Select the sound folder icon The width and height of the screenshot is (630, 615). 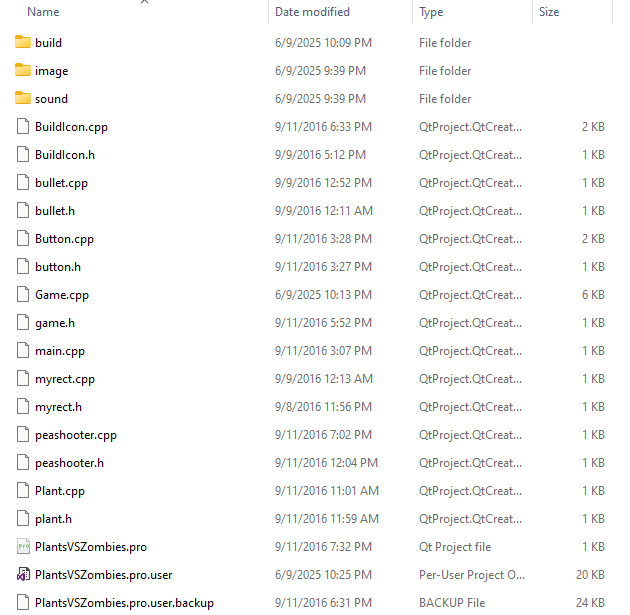click(x=23, y=98)
